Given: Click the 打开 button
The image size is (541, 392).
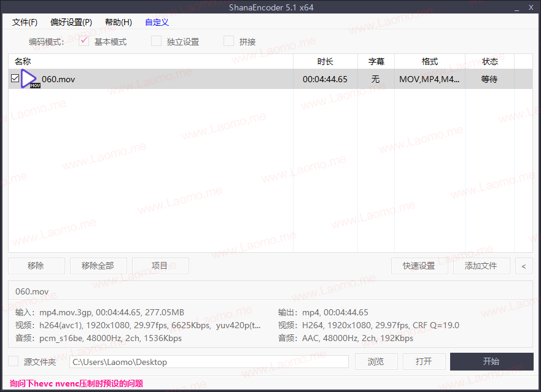Looking at the screenshot, I should [424, 361].
